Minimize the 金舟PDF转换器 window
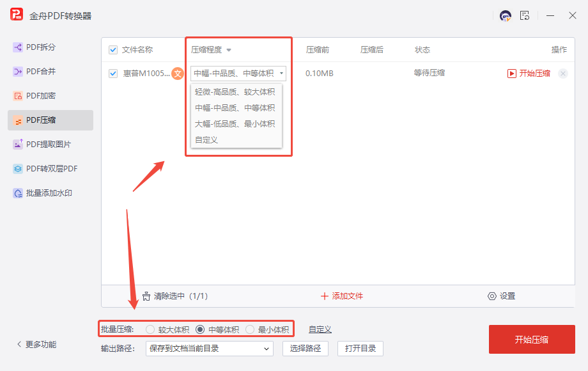 [x=550, y=15]
